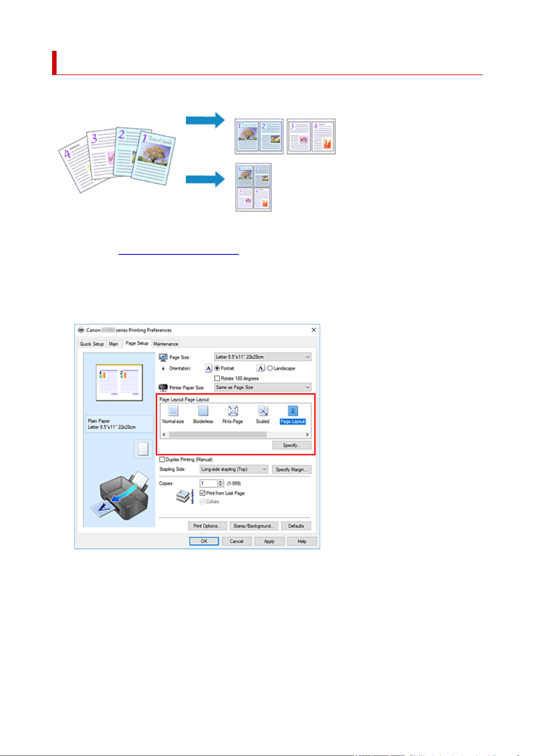Choose the Fit-to-Page layout icon

(233, 411)
